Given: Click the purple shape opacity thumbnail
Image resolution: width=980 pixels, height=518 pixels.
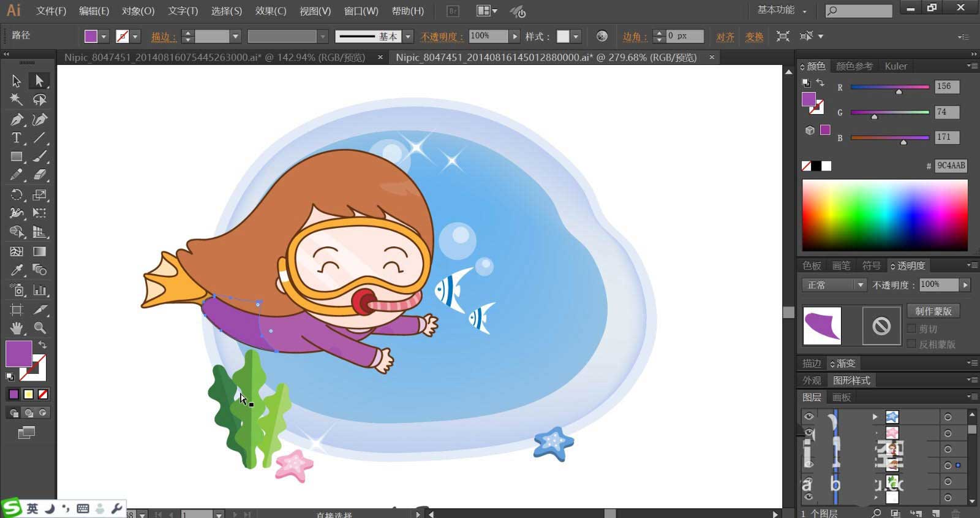Looking at the screenshot, I should point(822,326).
